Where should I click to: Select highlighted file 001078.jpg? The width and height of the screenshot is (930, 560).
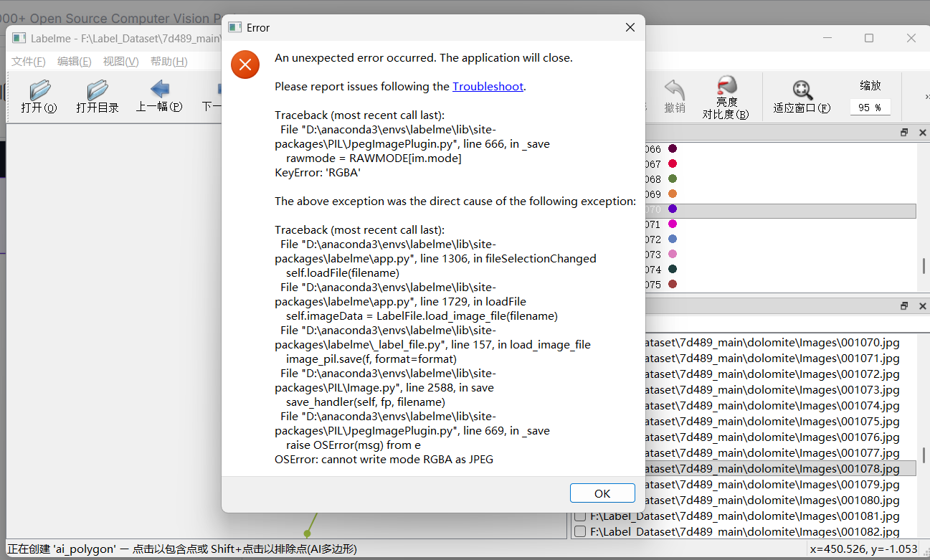click(x=780, y=469)
